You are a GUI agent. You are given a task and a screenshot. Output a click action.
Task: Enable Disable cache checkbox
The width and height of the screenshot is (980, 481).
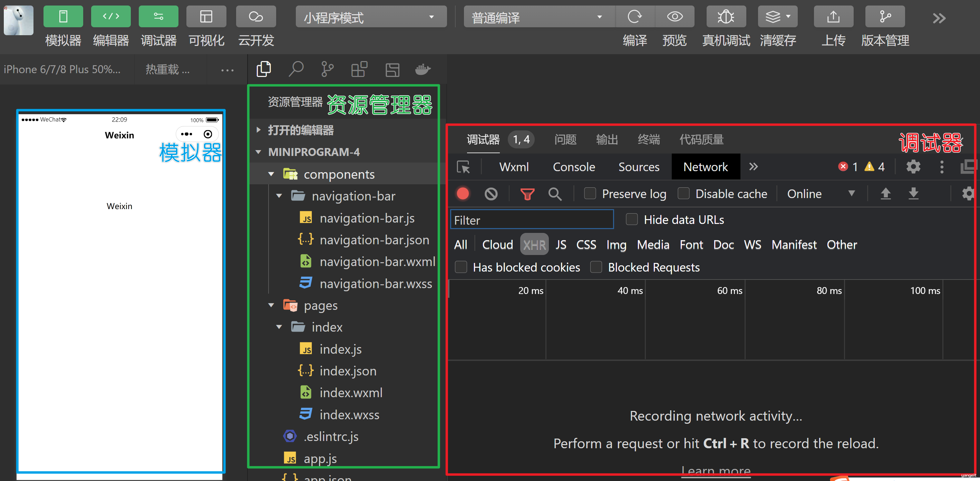point(683,194)
